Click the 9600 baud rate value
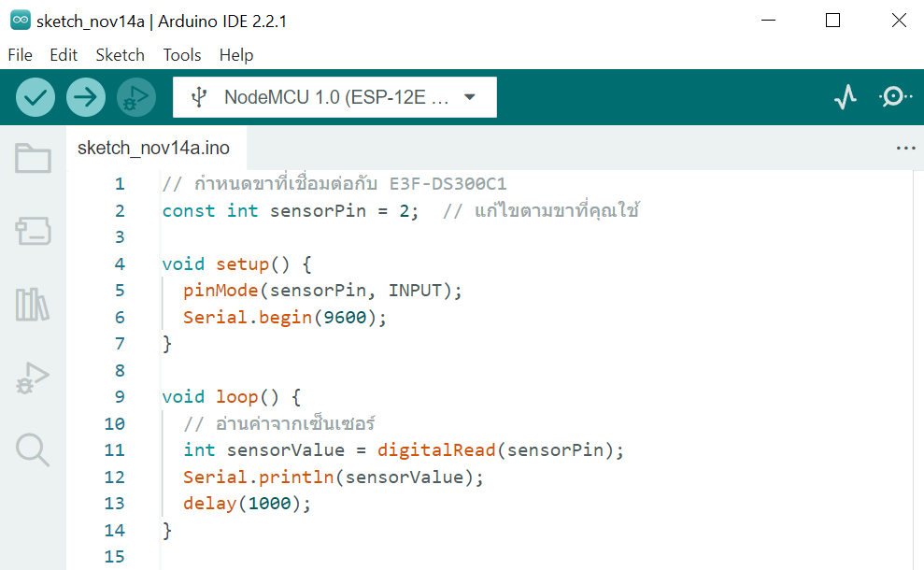 point(345,318)
